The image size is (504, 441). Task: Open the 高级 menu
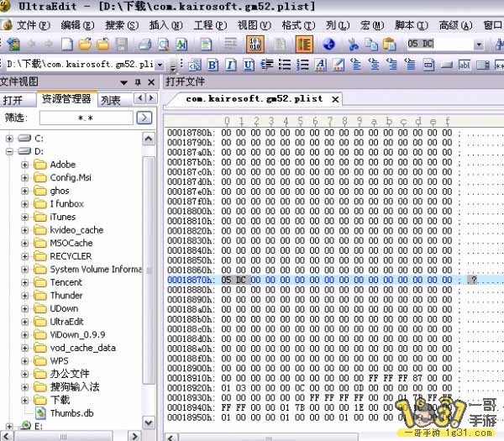[x=455, y=25]
